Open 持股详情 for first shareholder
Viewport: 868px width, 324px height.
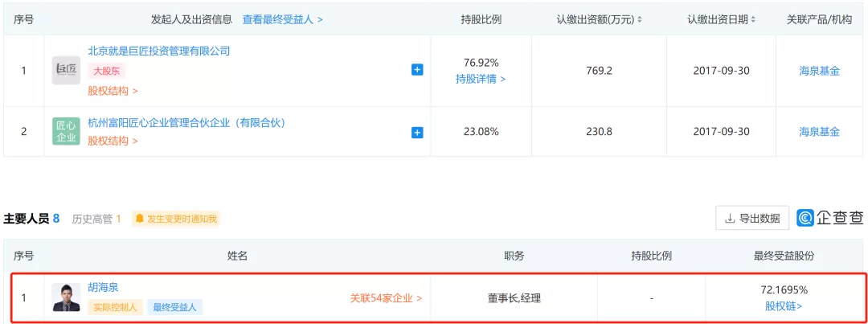(x=481, y=79)
